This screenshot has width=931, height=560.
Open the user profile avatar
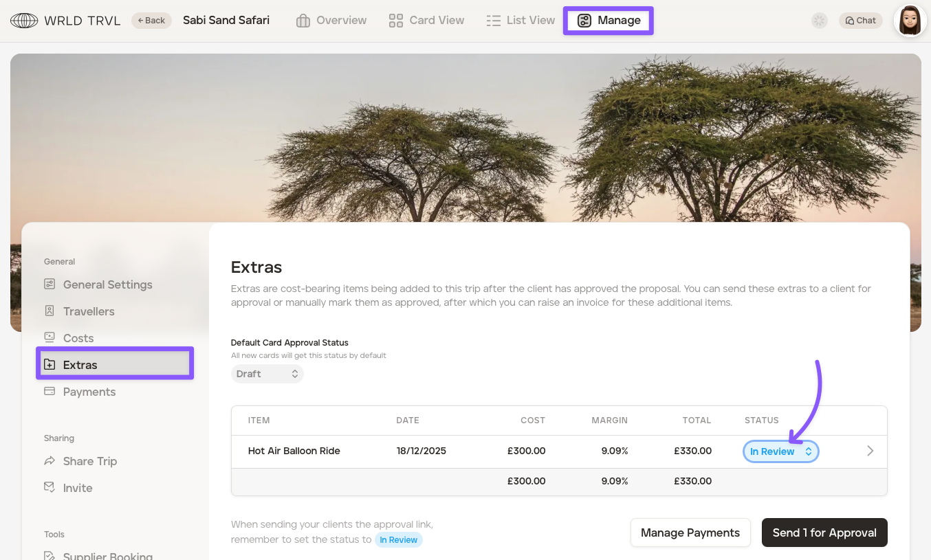[910, 21]
